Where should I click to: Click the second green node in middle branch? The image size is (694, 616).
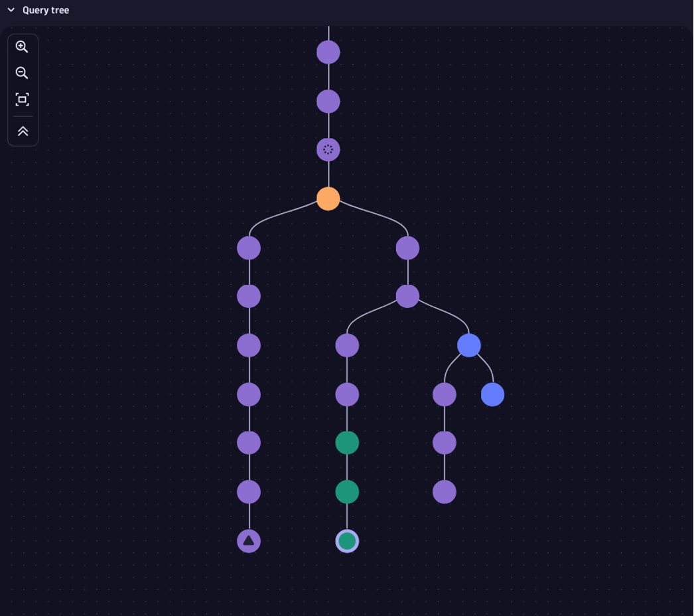(x=346, y=492)
